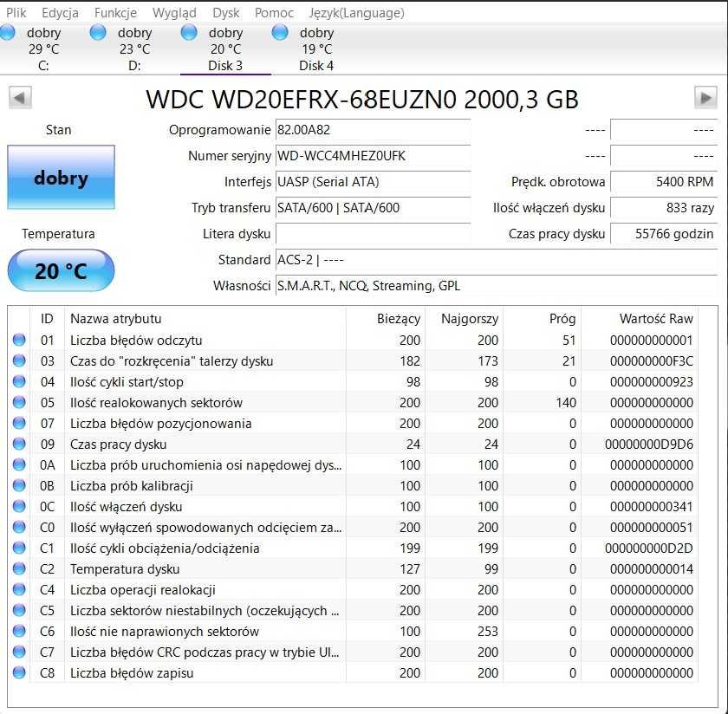The height and width of the screenshot is (714, 728).
Task: Open the Funkcje menu
Action: 115,12
